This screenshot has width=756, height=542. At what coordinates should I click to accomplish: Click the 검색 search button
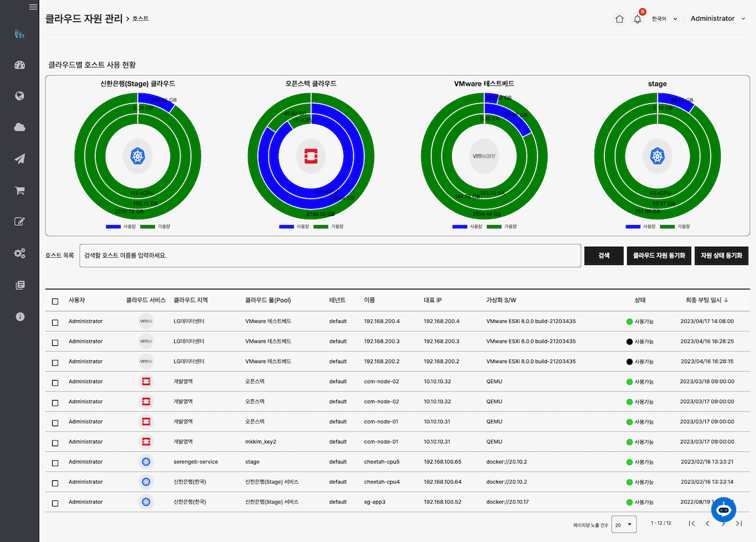click(604, 255)
